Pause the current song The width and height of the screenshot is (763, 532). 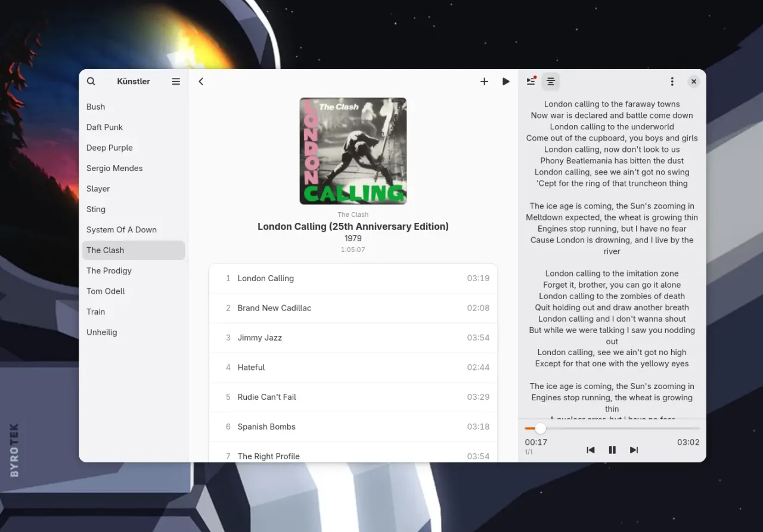click(612, 450)
